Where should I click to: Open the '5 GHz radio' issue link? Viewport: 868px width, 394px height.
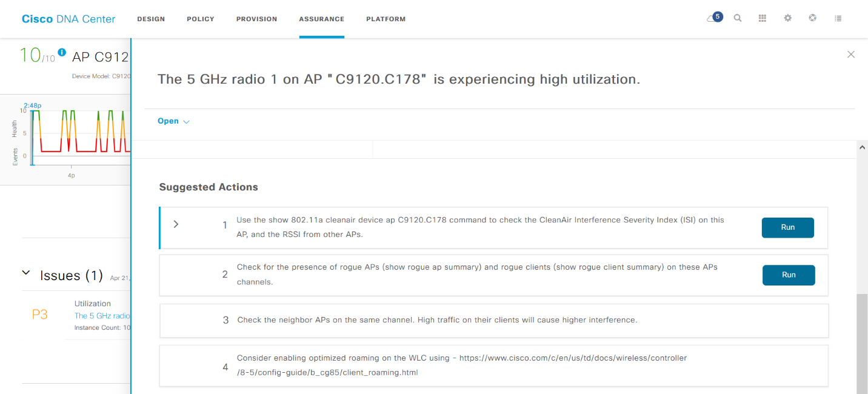click(102, 316)
